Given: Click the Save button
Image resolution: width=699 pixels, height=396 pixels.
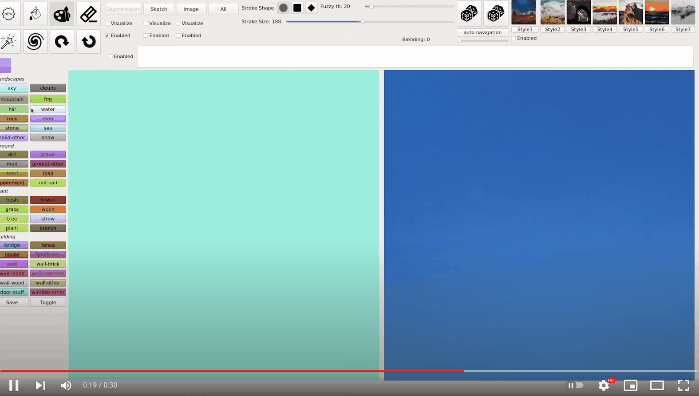Looking at the screenshot, I should (x=12, y=302).
